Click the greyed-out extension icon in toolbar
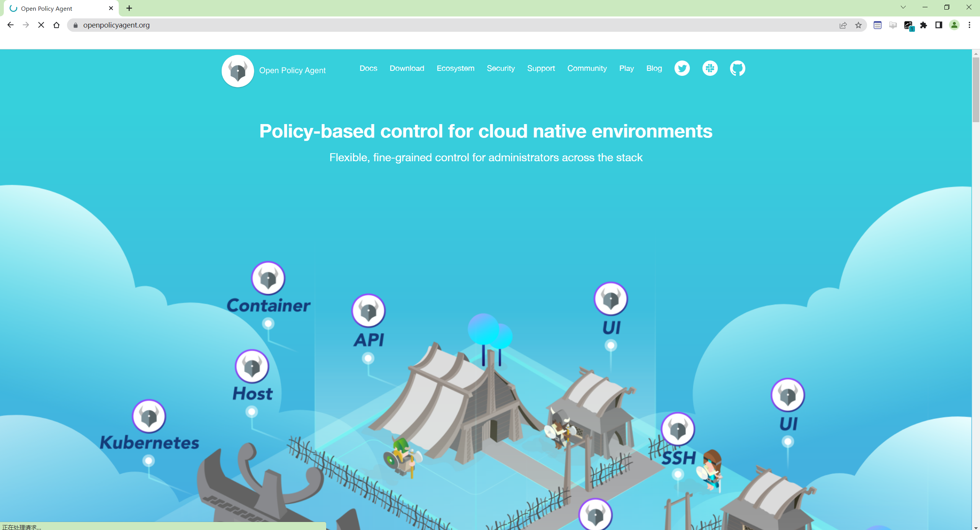 [x=893, y=25]
